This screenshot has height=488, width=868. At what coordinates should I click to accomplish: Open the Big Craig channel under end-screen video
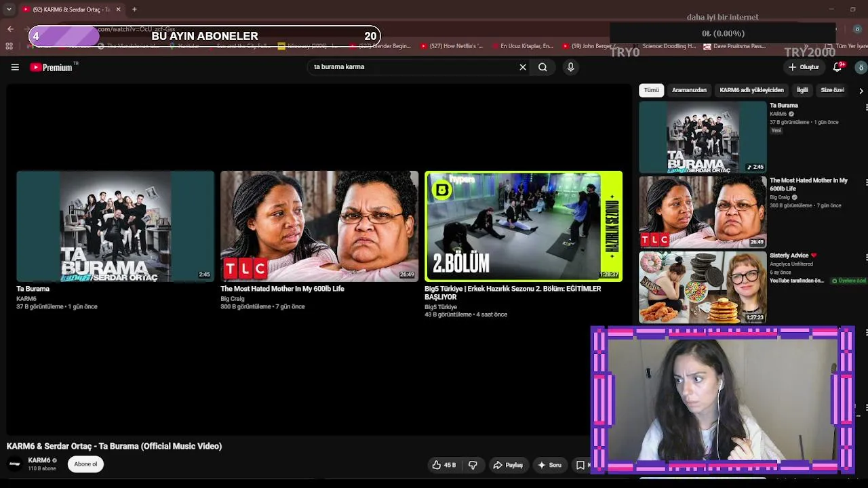[x=233, y=299]
